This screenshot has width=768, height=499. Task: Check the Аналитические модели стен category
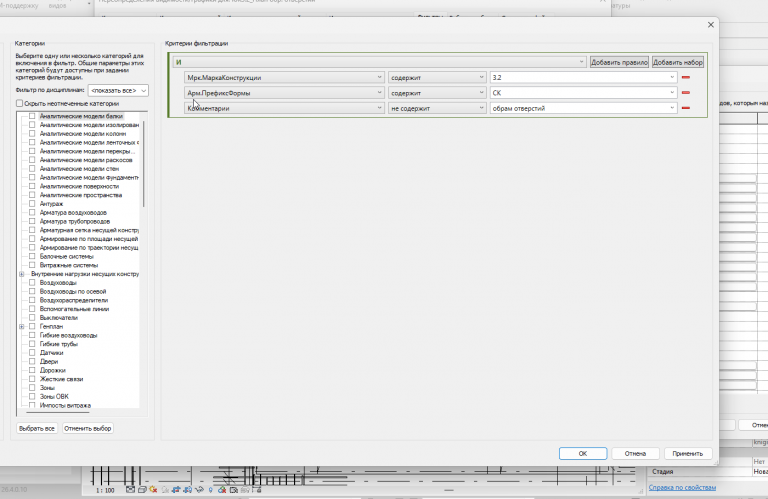tap(32, 168)
